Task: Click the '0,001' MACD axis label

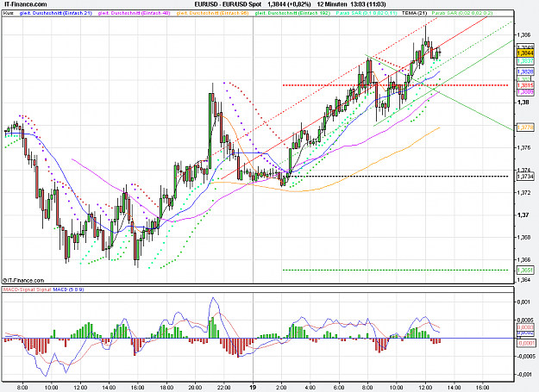Action: click(523, 302)
